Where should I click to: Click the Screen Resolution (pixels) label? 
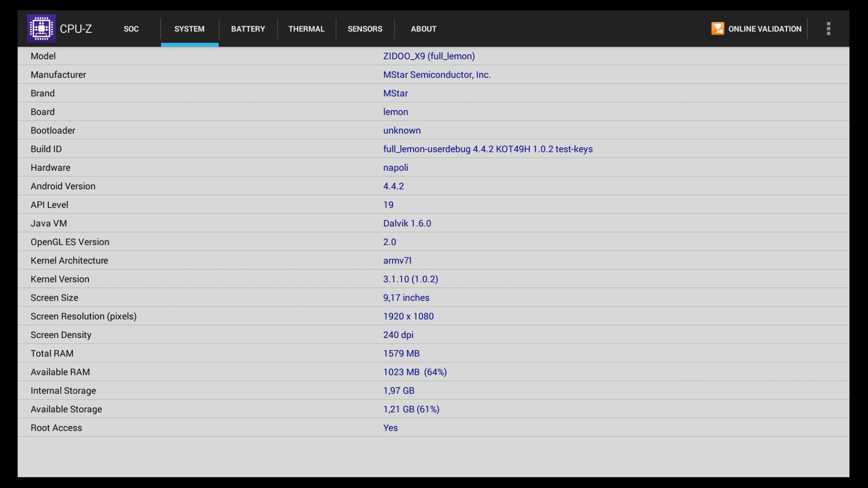84,316
